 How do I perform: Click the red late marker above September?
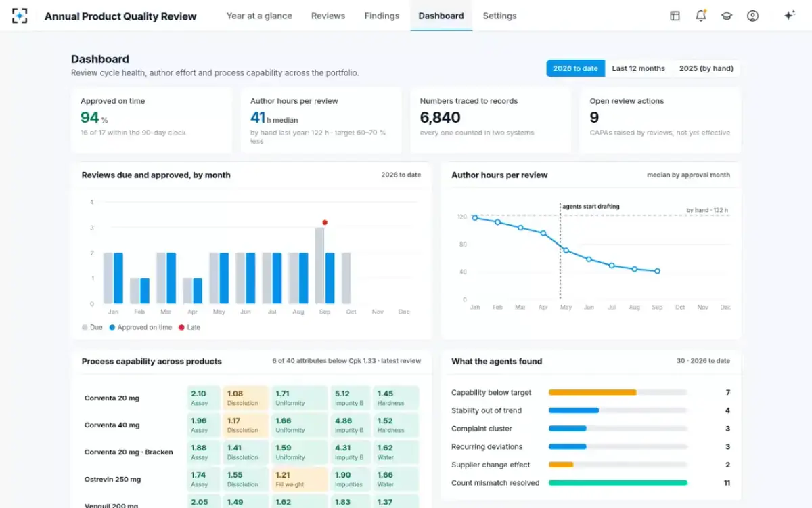click(x=325, y=222)
